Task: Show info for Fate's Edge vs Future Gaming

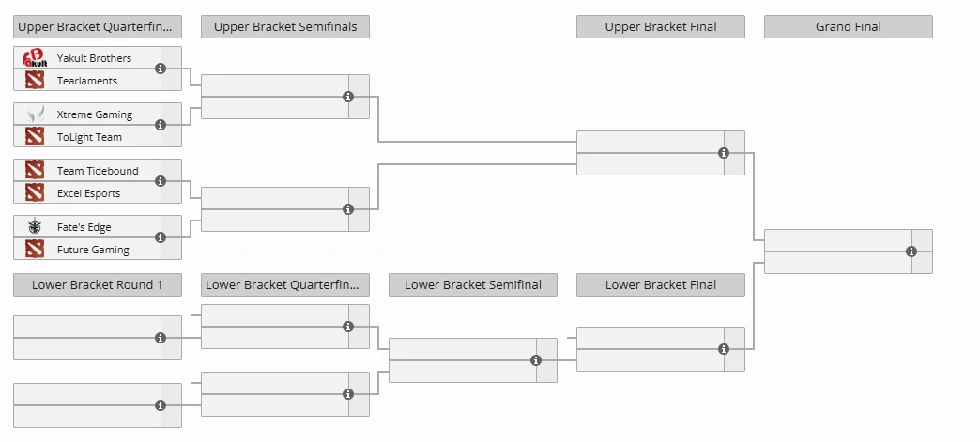Action: (x=161, y=237)
